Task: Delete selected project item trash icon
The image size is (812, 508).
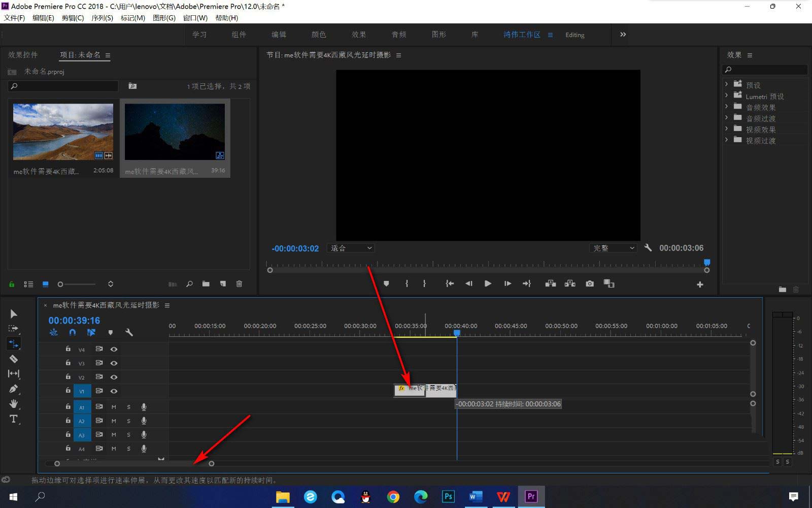Action: [x=239, y=284]
